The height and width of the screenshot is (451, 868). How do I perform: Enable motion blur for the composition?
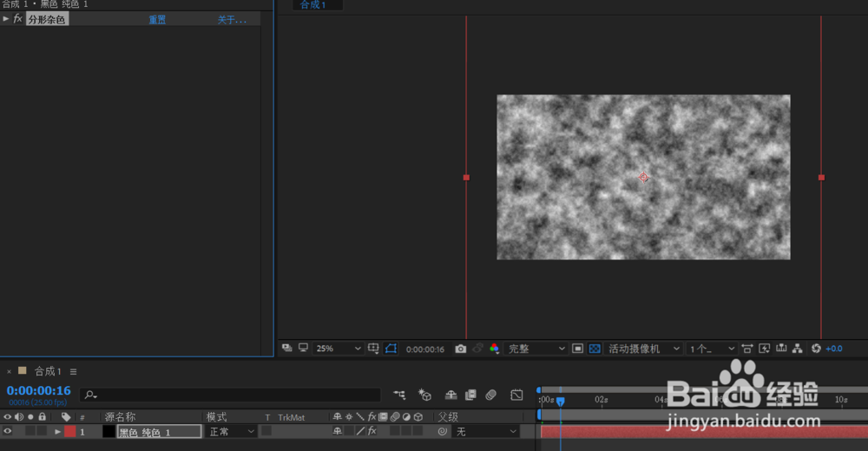pos(491,395)
